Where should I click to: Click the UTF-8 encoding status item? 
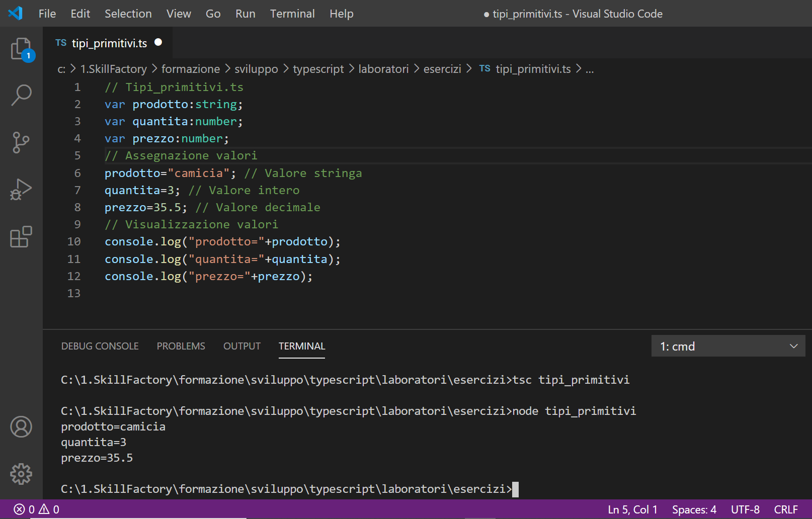pyautogui.click(x=745, y=509)
